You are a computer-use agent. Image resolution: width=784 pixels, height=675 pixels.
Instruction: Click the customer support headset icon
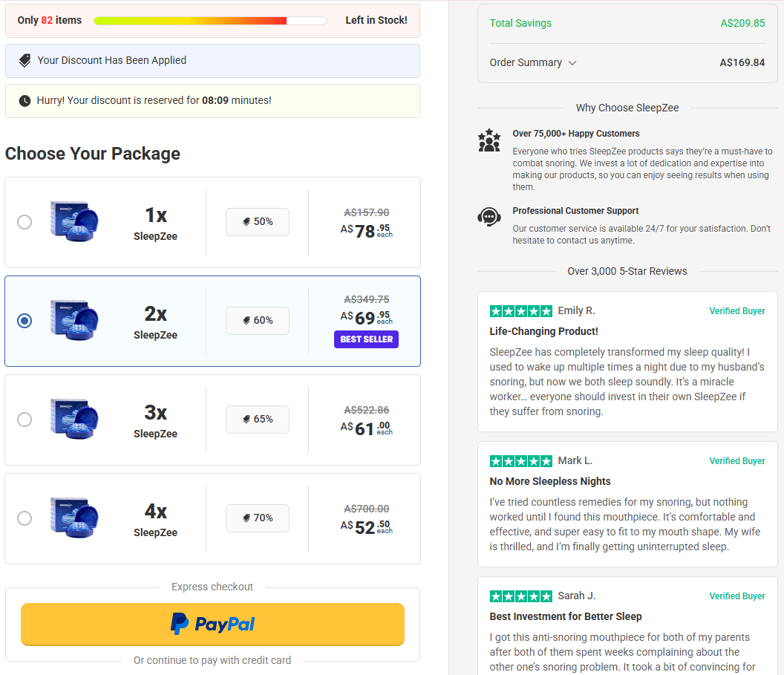(489, 217)
